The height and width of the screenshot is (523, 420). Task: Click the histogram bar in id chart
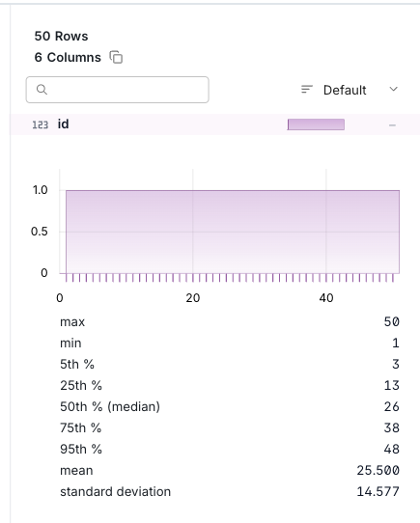click(x=233, y=232)
